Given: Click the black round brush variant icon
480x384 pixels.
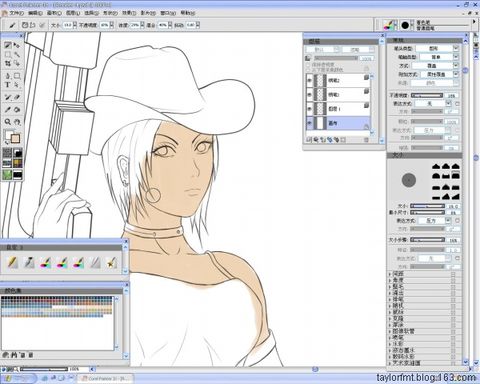Looking at the screenshot, I should (x=405, y=25).
